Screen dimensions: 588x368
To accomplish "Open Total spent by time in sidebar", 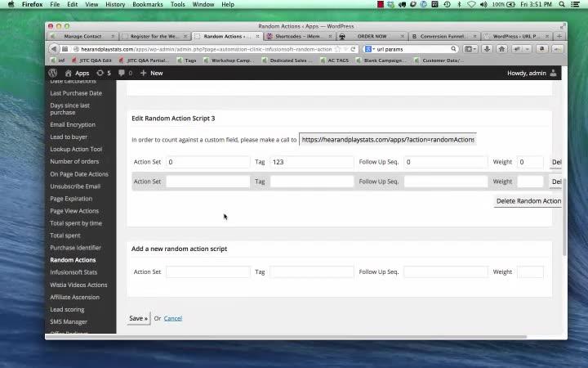I will [x=76, y=223].
